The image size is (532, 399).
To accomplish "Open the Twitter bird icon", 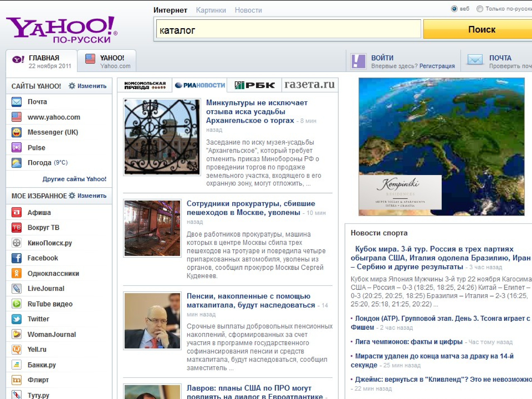I will (x=16, y=319).
